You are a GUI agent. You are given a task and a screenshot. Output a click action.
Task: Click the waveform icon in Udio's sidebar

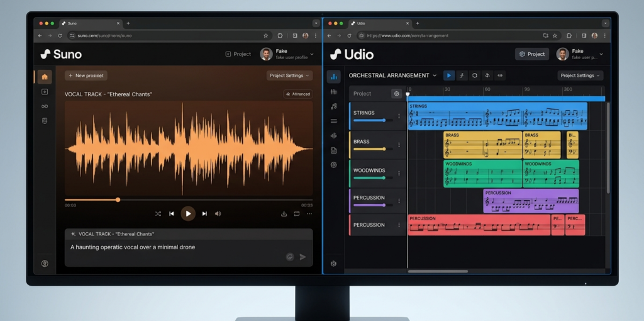coord(334,135)
